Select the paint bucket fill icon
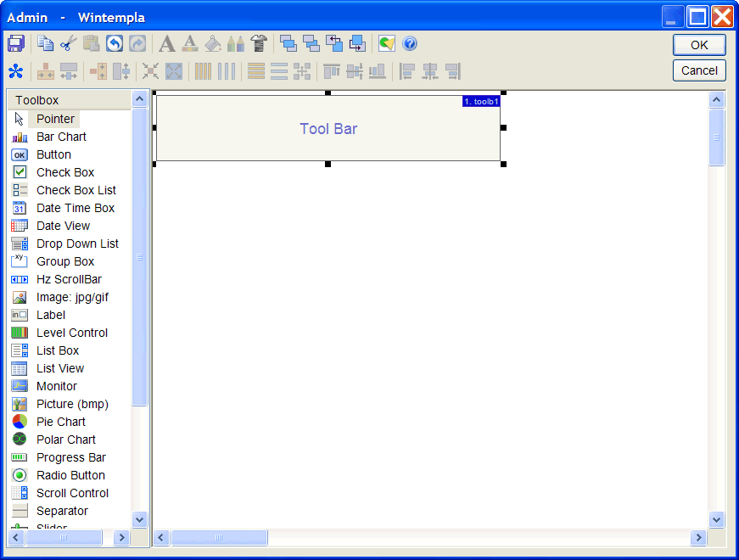 point(213,44)
